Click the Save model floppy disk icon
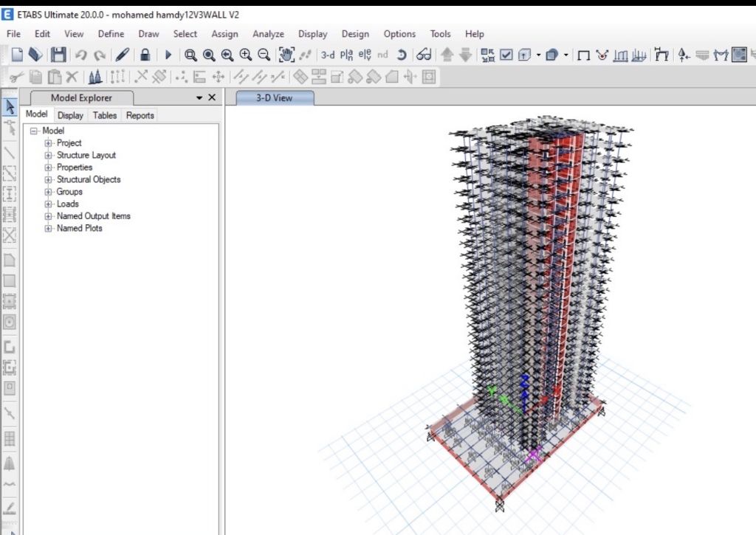The image size is (756, 535). point(58,55)
